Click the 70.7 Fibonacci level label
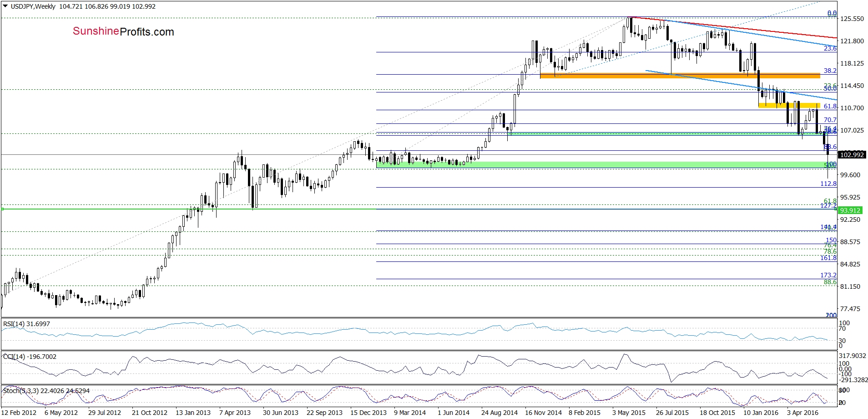Screen dimensions: 868x419 pos(830,120)
